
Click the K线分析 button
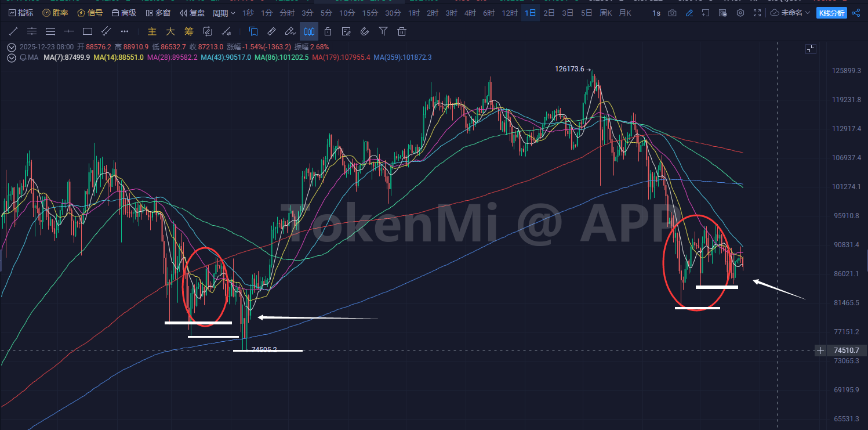831,13
